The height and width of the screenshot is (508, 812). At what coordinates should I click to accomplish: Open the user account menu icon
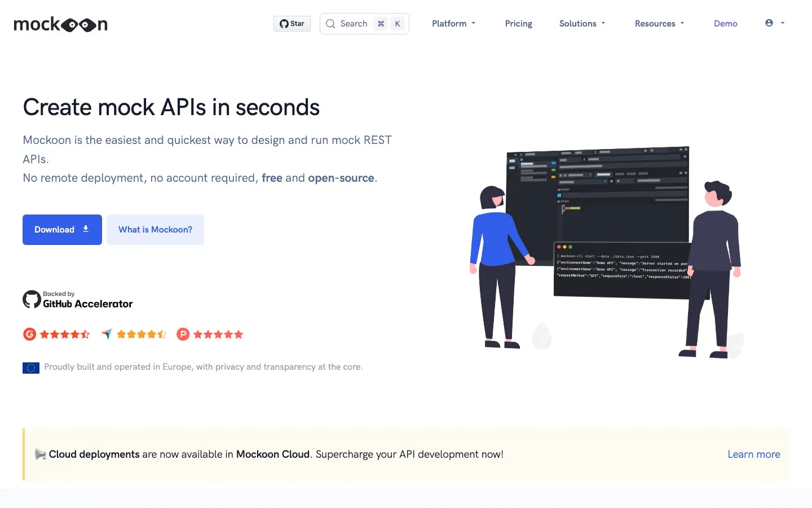coord(775,23)
